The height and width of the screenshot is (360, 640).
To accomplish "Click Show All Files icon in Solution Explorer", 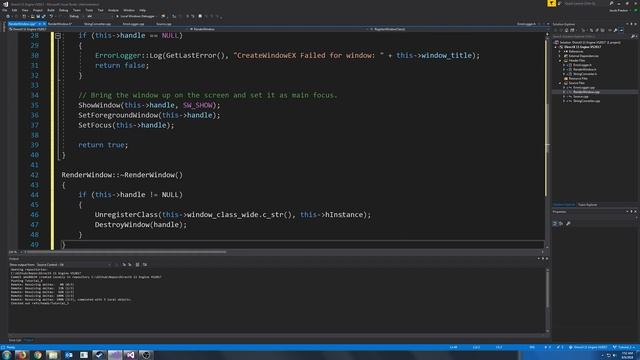I will (602, 30).
